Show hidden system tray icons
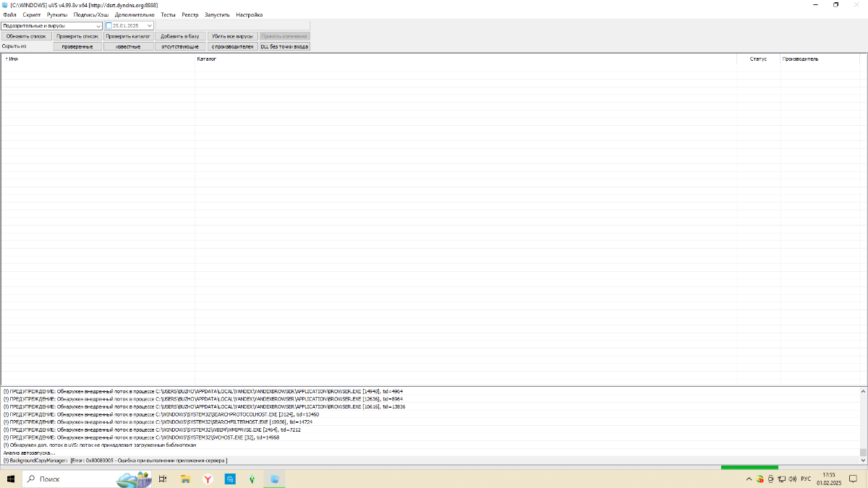The width and height of the screenshot is (868, 488). coord(749,479)
